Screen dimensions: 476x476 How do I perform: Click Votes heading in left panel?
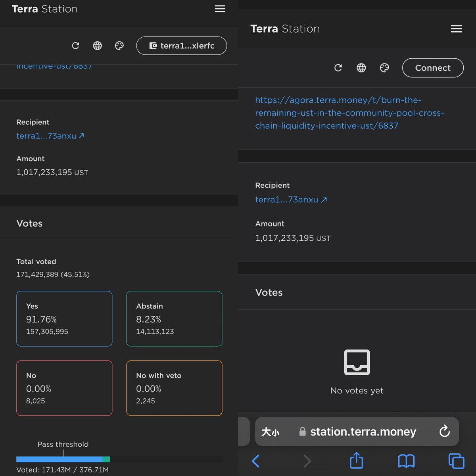[x=29, y=223]
